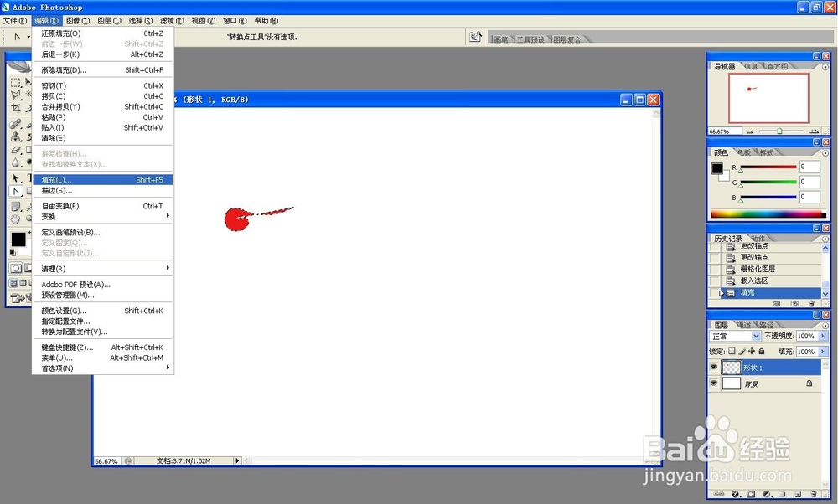This screenshot has height=504, width=838.
Task: Choose 填充(L)... from Edit menu
Action: [102, 180]
